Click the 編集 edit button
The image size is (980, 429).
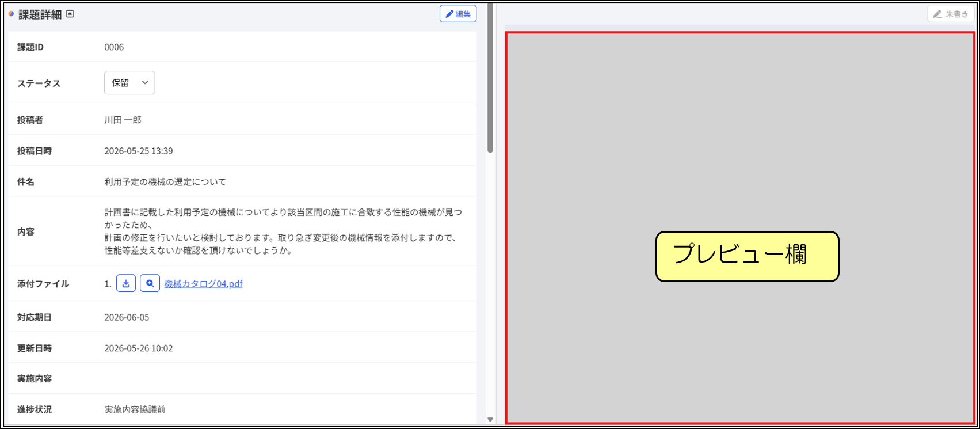pos(458,14)
